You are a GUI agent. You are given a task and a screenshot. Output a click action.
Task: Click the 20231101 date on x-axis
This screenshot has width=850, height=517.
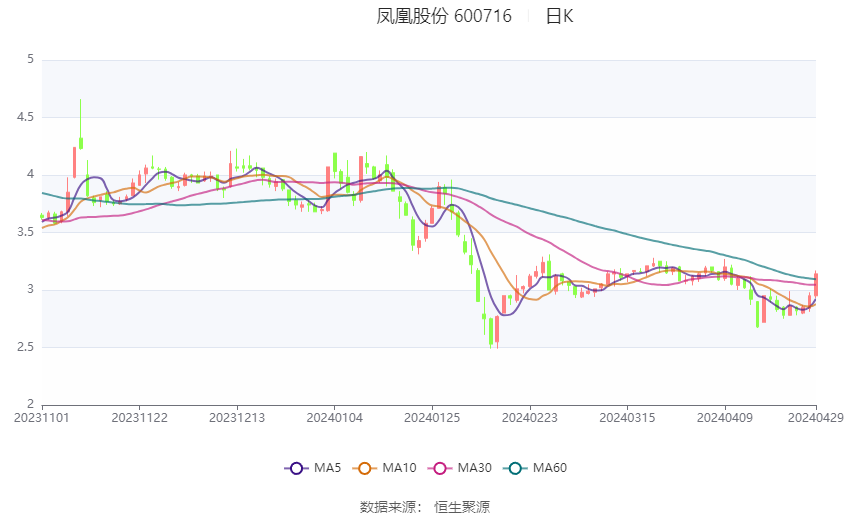(42, 417)
